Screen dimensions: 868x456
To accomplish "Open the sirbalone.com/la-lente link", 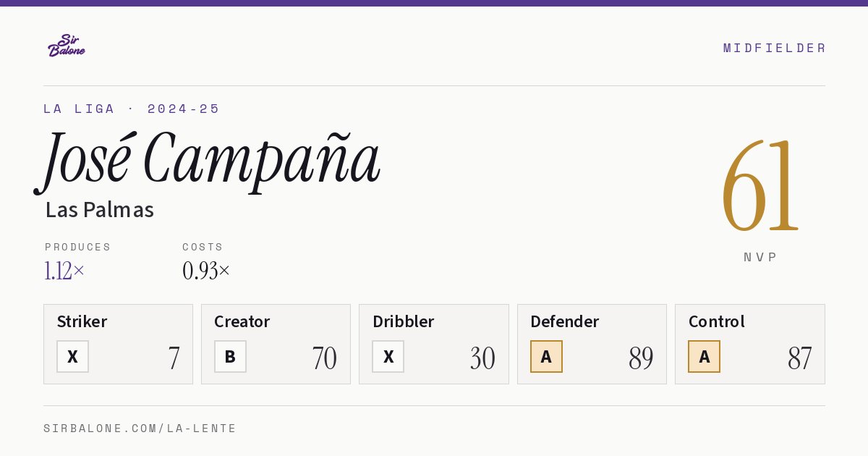I will [x=140, y=428].
